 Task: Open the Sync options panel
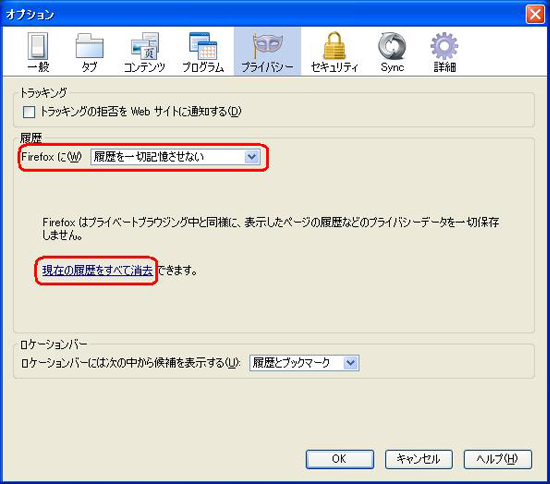(x=392, y=52)
